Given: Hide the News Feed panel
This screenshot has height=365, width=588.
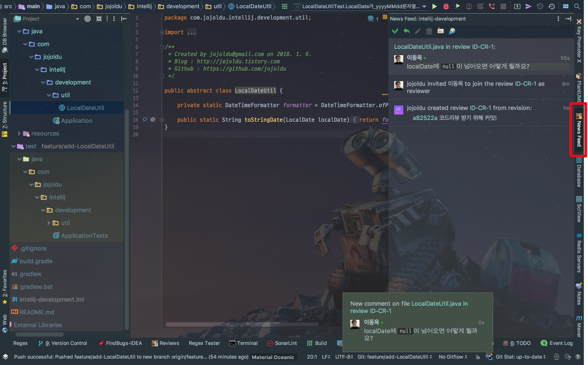Looking at the screenshot, I should 568,19.
